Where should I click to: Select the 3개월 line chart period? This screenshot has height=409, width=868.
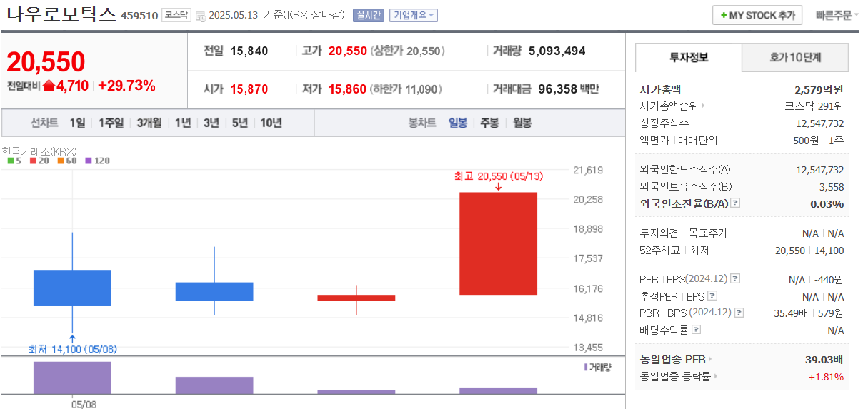pos(149,123)
